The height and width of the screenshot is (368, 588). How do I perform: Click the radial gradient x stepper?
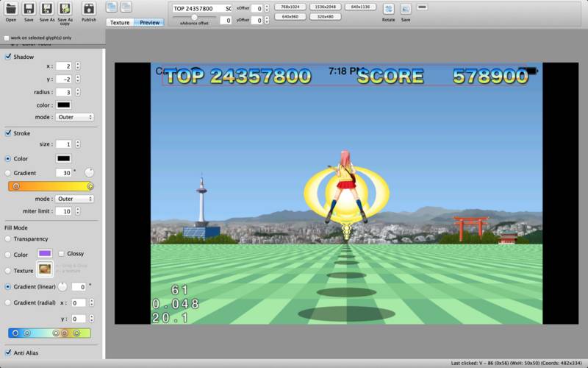tap(91, 302)
